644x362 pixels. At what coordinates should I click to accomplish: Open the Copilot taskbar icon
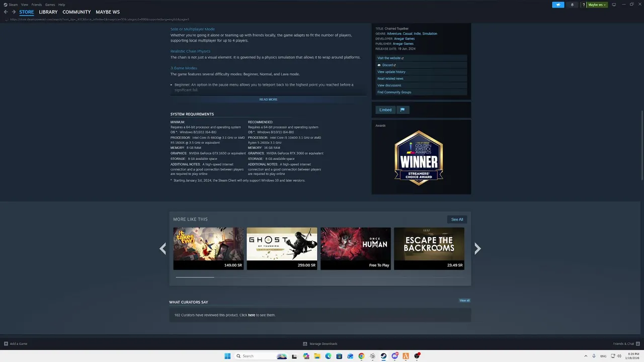click(x=306, y=356)
